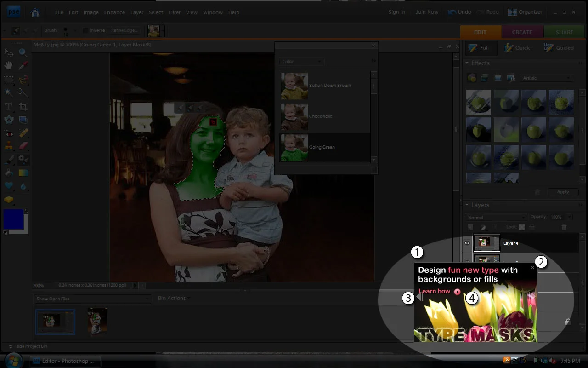This screenshot has height=368, width=588.
Task: Switch to the CREATE tab
Action: (522, 32)
